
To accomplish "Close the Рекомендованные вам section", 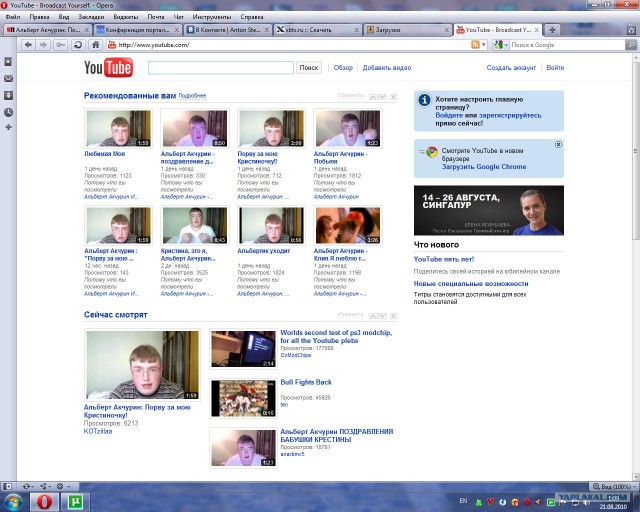I will tap(393, 97).
